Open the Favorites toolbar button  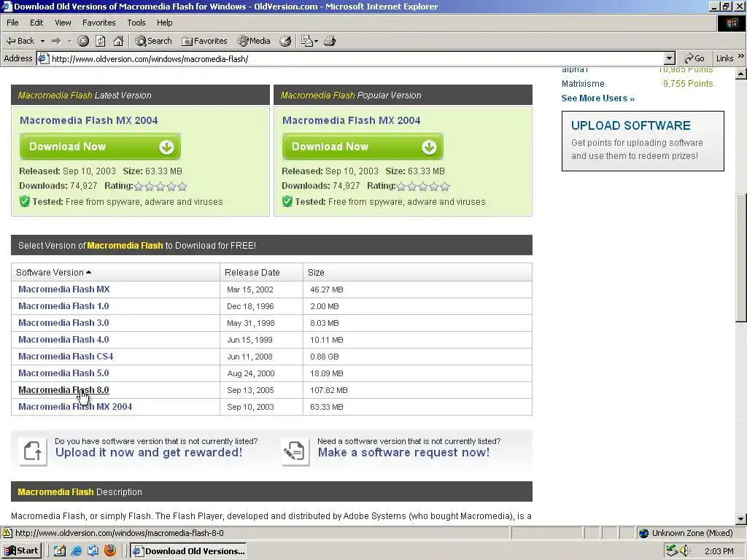[204, 41]
